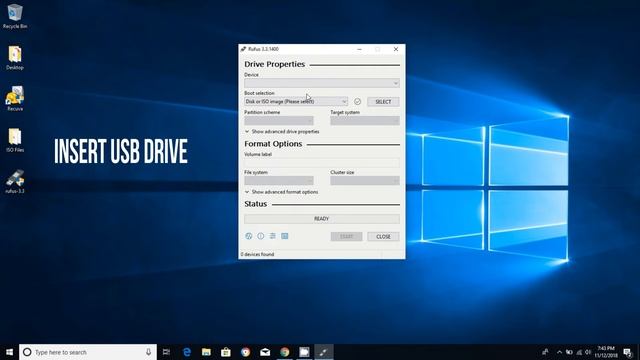Viewport: 640px width, 360px height.
Task: Click the Rufus taskbar button
Action: [324, 352]
